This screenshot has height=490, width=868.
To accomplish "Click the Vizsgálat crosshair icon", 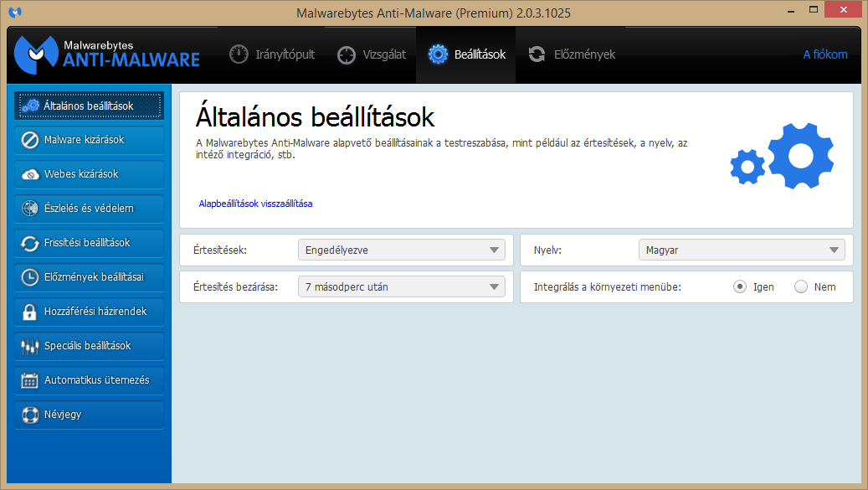I will (347, 54).
